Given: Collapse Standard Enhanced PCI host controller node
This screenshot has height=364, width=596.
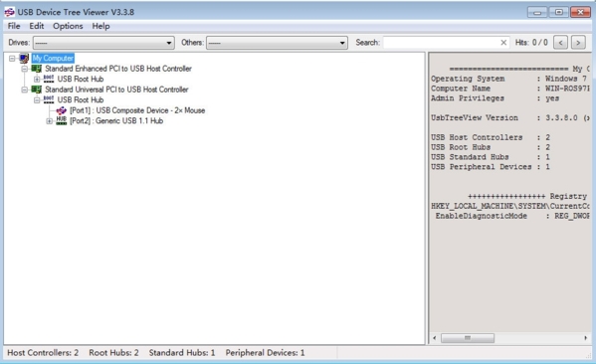Looking at the screenshot, I should pos(24,69).
